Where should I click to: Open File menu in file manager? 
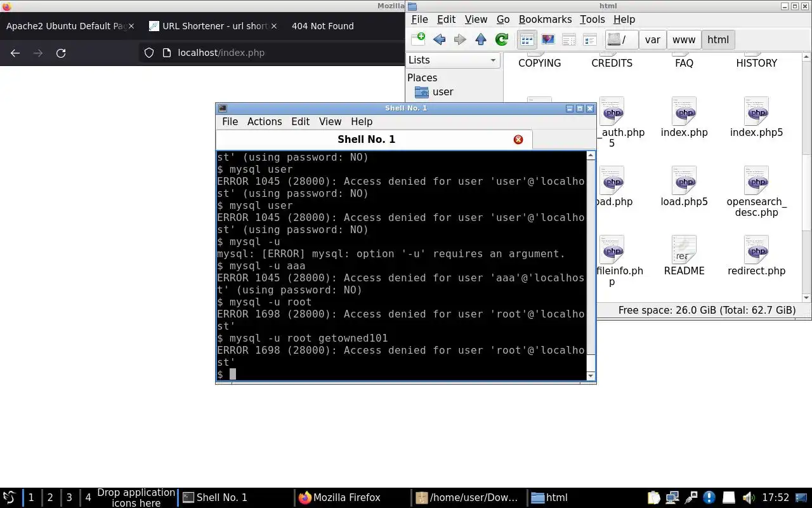[x=419, y=19]
